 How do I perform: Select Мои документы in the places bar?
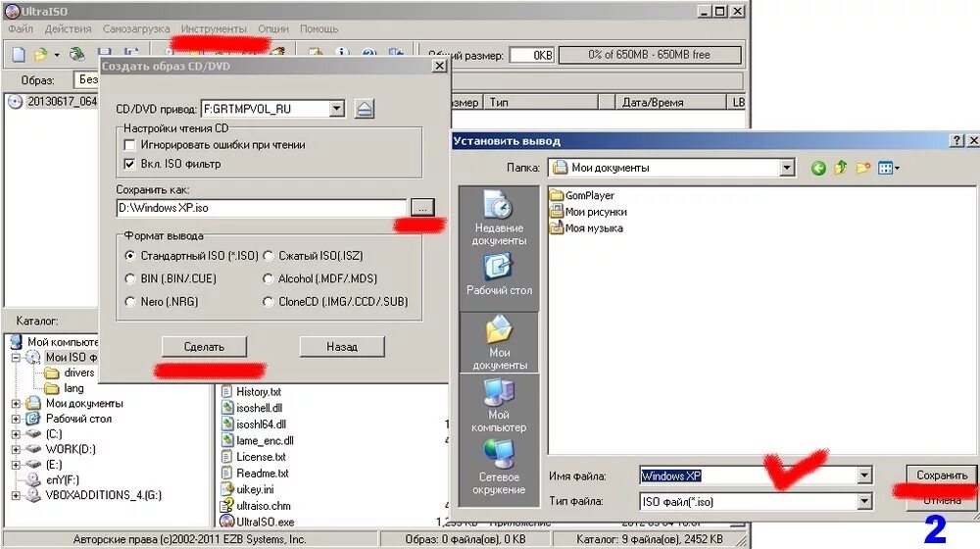499,342
